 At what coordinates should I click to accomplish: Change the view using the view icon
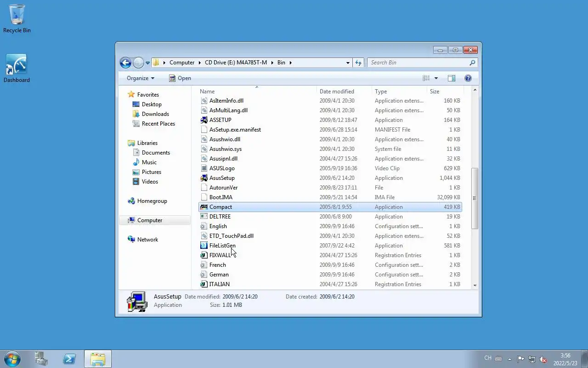426,78
